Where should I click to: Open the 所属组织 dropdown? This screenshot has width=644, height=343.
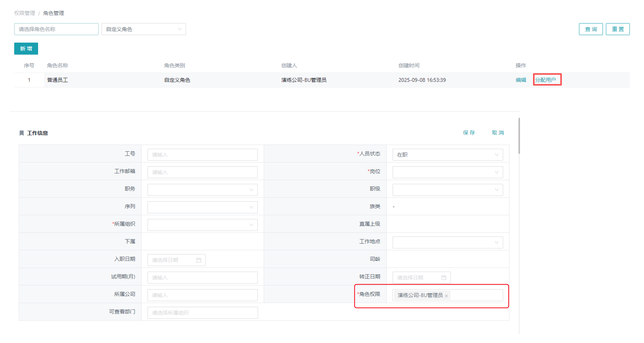(202, 225)
